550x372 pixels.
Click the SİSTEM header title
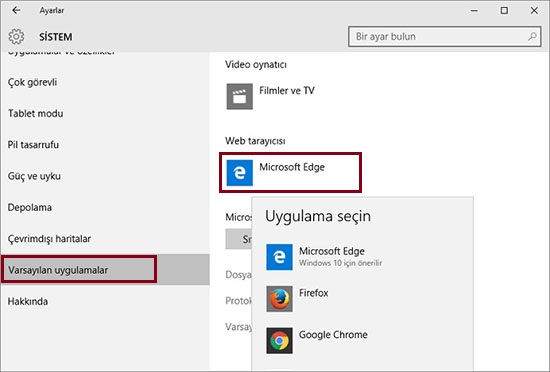(55, 37)
